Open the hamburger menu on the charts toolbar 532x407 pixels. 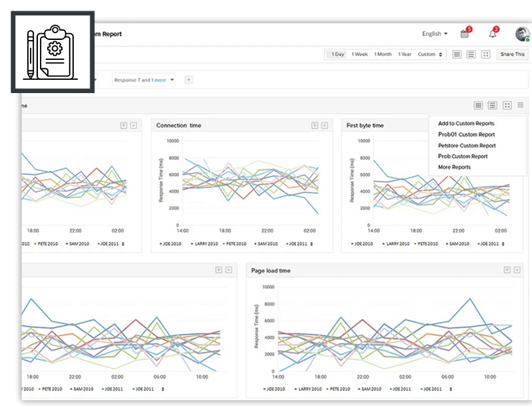(x=522, y=105)
